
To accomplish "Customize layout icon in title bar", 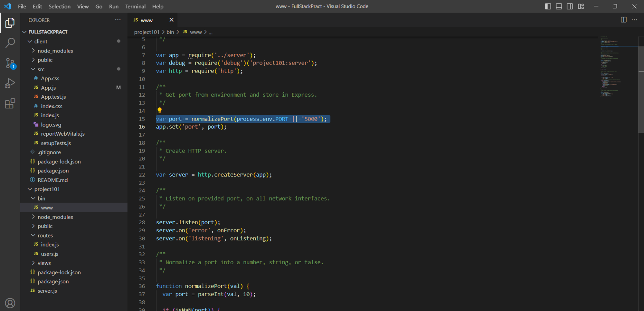I will (581, 6).
